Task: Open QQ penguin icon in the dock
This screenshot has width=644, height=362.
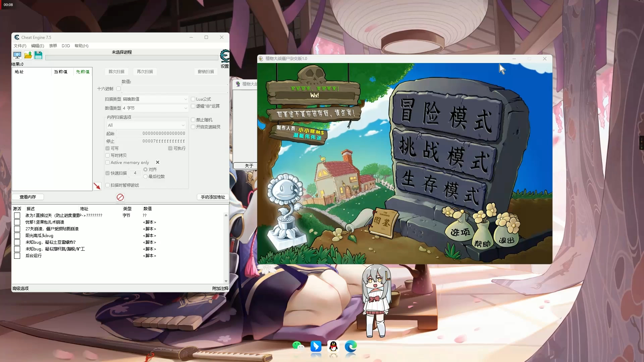Action: click(x=333, y=346)
